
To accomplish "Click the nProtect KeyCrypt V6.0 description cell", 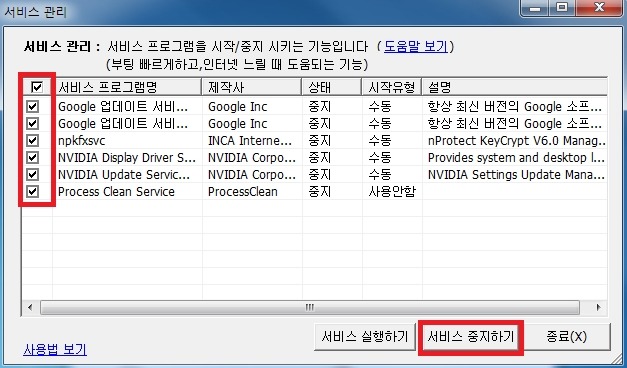I will [517, 141].
